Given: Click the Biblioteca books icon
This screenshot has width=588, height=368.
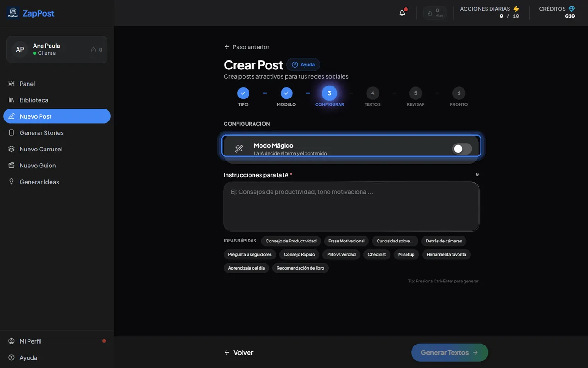Looking at the screenshot, I should tap(11, 100).
